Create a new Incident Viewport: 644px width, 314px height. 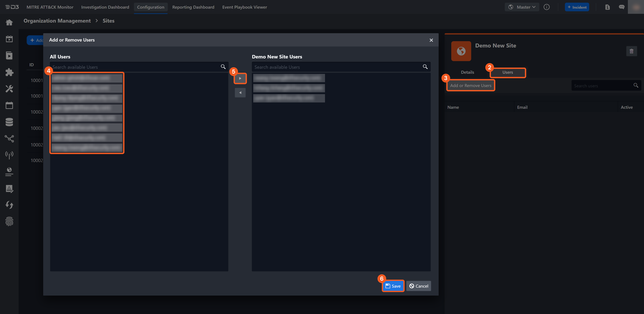click(577, 7)
